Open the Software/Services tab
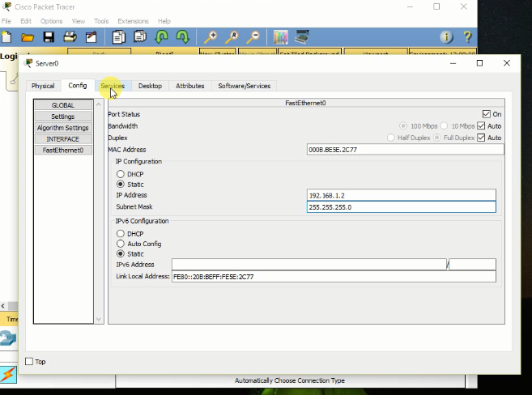Viewport: 532px width, 395px height. pyautogui.click(x=245, y=86)
